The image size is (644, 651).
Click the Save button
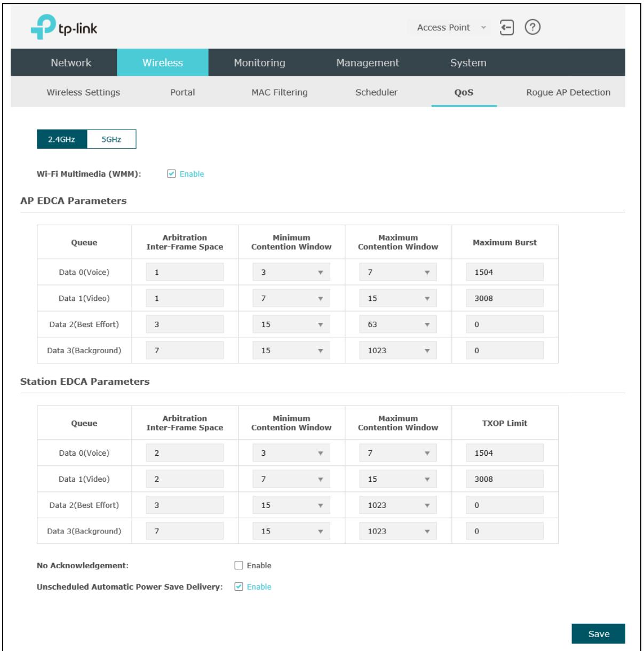pos(599,634)
